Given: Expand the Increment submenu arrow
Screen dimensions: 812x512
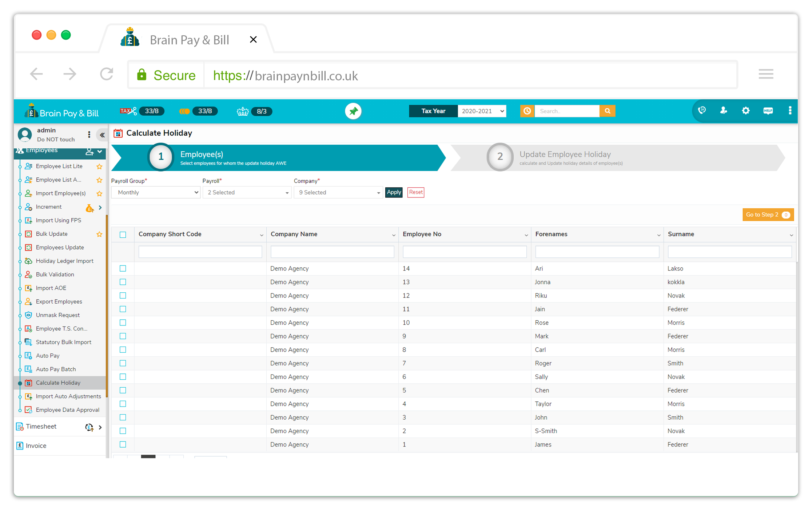Looking at the screenshot, I should point(100,207).
